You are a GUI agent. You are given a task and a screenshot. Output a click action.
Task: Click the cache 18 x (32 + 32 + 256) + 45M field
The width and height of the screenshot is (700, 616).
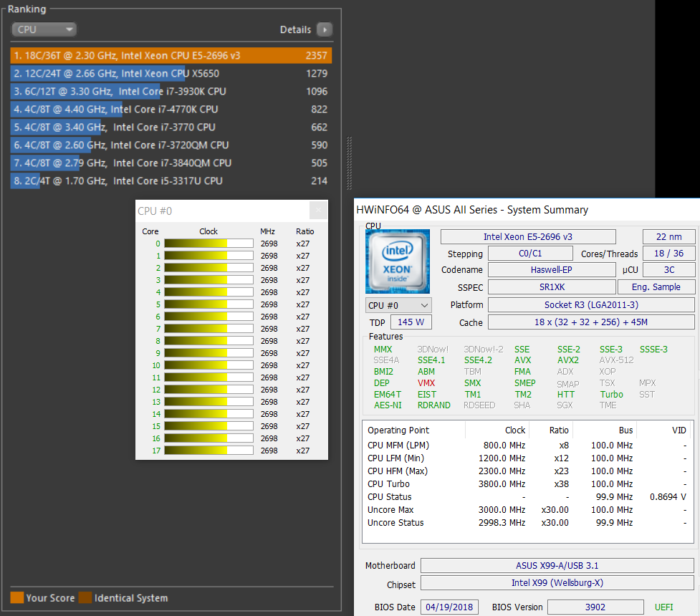click(x=591, y=322)
